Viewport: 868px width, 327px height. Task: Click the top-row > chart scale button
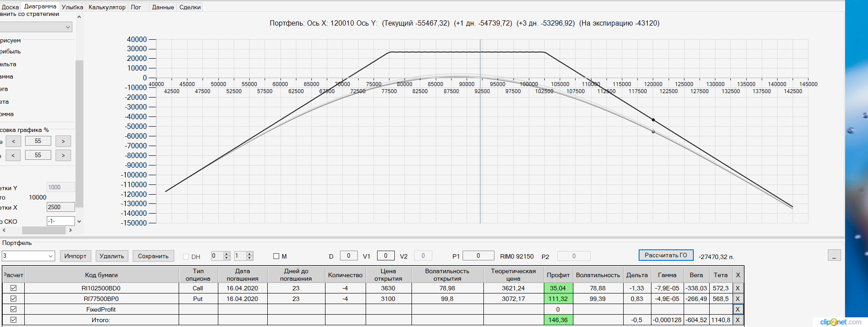click(x=63, y=141)
